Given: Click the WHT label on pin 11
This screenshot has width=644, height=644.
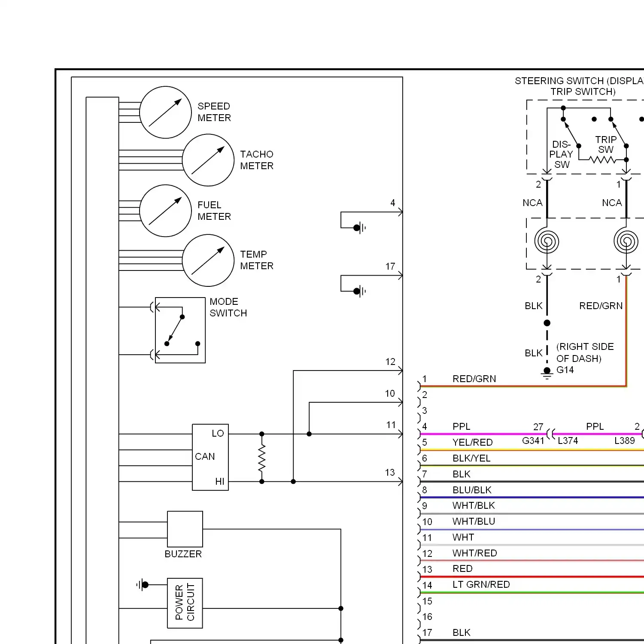Looking at the screenshot, I should [463, 537].
